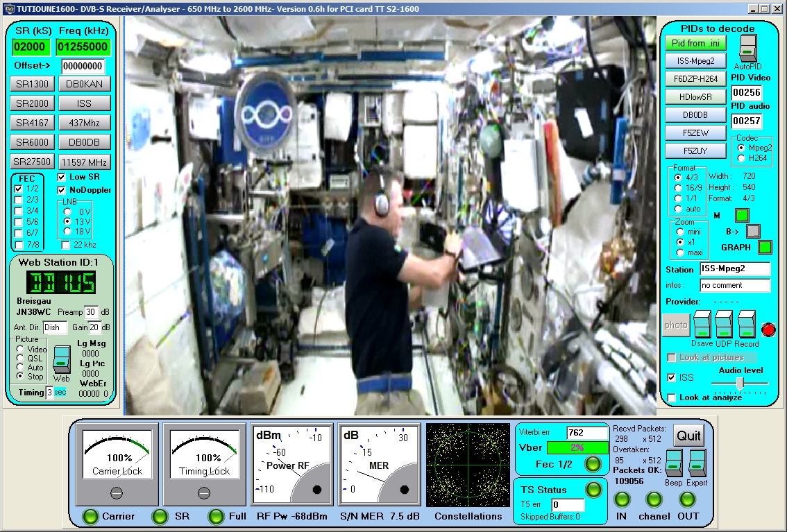Viewport: 787px width, 532px height.
Task: Enable the 2/3 FEC checkbox
Action: tap(19, 200)
